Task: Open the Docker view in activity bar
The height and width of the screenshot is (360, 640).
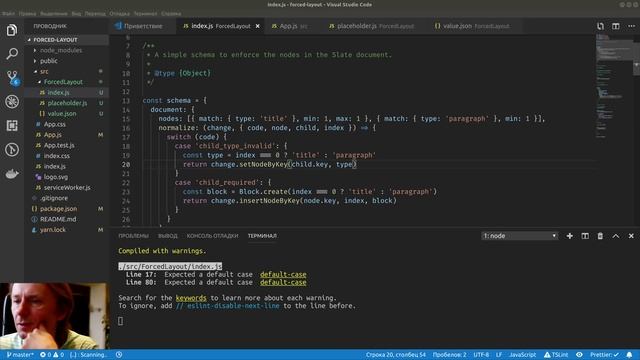Action: (x=12, y=173)
